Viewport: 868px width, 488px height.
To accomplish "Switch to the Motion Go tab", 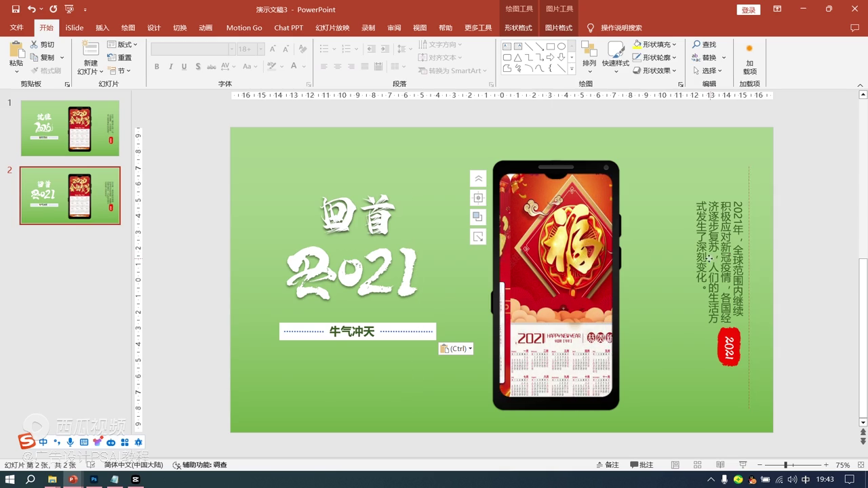I will coord(244,28).
